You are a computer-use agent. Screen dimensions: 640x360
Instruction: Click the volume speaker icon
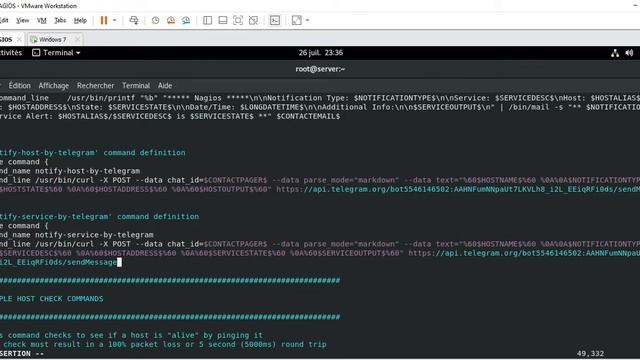point(629,53)
